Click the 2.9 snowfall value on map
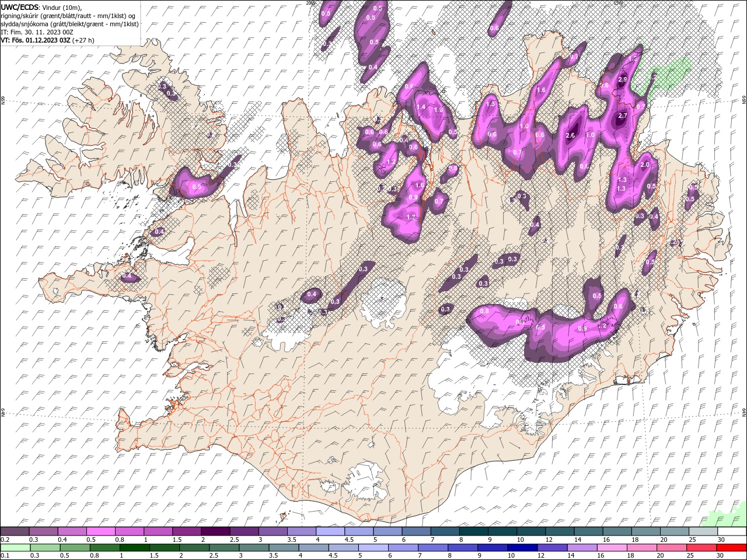747x560 pixels. [x=622, y=80]
